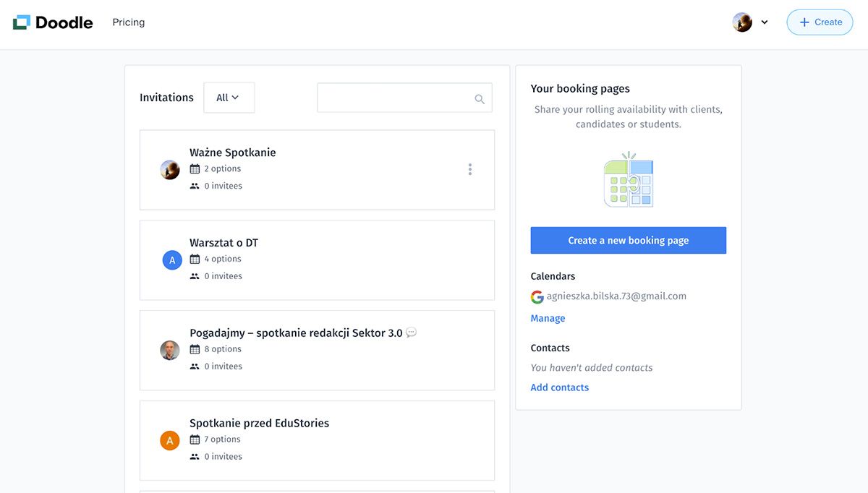Image resolution: width=868 pixels, height=493 pixels.
Task: Click the comment bubble icon beside Pogadajmy
Action: pyautogui.click(x=412, y=333)
